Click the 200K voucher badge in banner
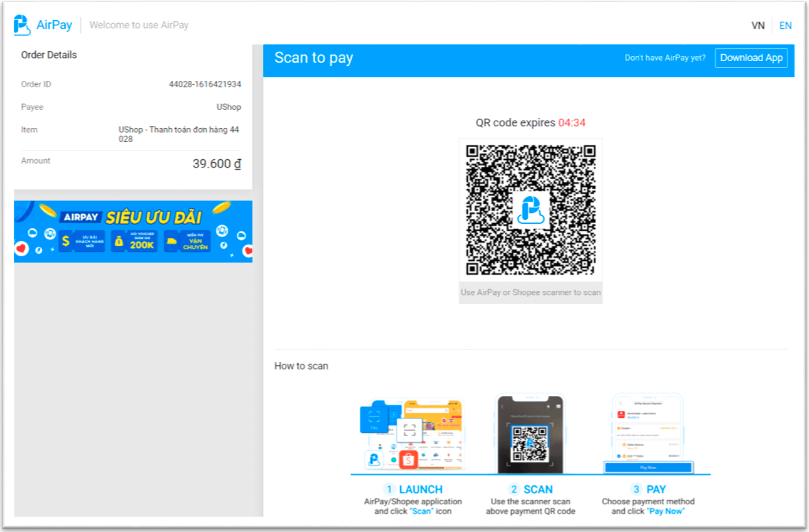809x532 pixels. [x=135, y=241]
